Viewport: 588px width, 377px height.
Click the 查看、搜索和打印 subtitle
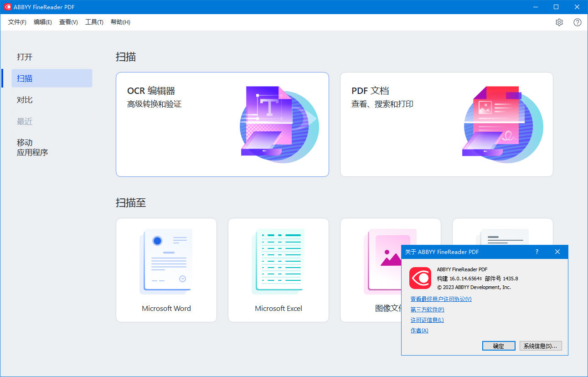(x=382, y=104)
